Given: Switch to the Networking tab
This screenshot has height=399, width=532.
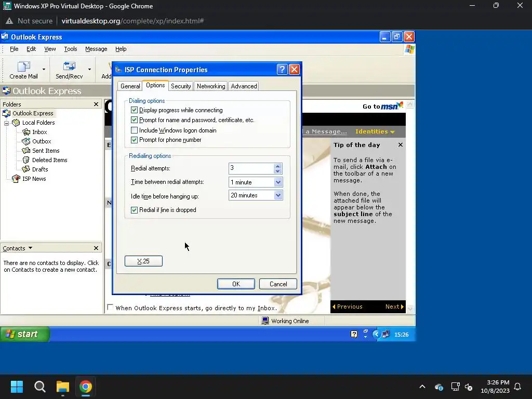Looking at the screenshot, I should [211, 86].
